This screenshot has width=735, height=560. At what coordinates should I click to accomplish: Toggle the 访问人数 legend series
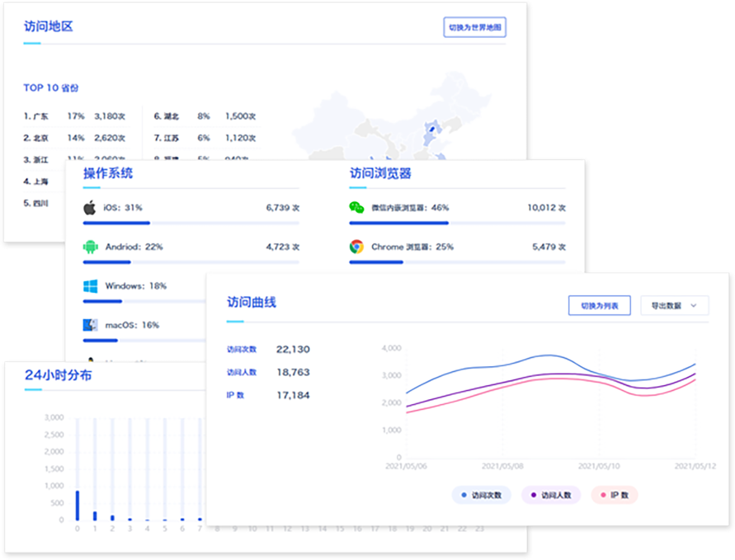551,495
